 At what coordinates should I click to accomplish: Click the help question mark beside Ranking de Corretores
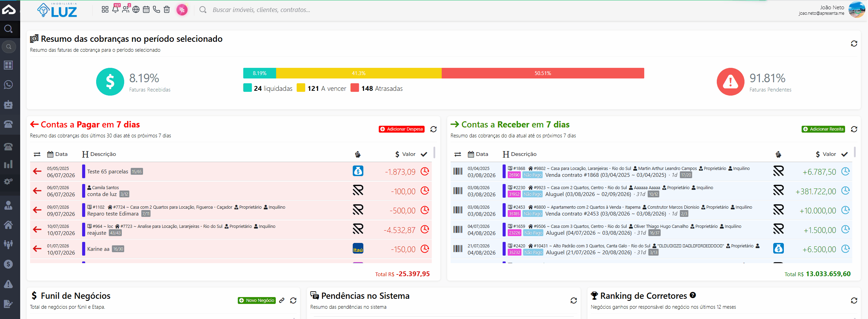coord(693,295)
